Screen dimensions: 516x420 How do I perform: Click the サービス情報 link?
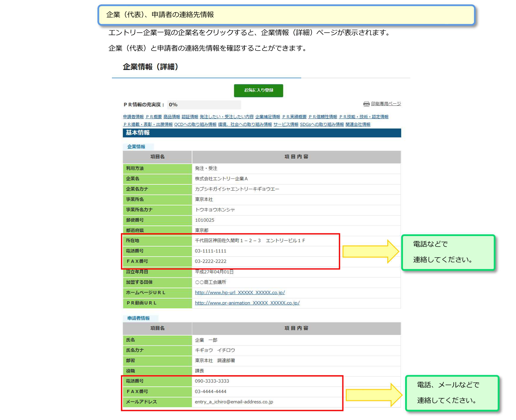pos(286,124)
